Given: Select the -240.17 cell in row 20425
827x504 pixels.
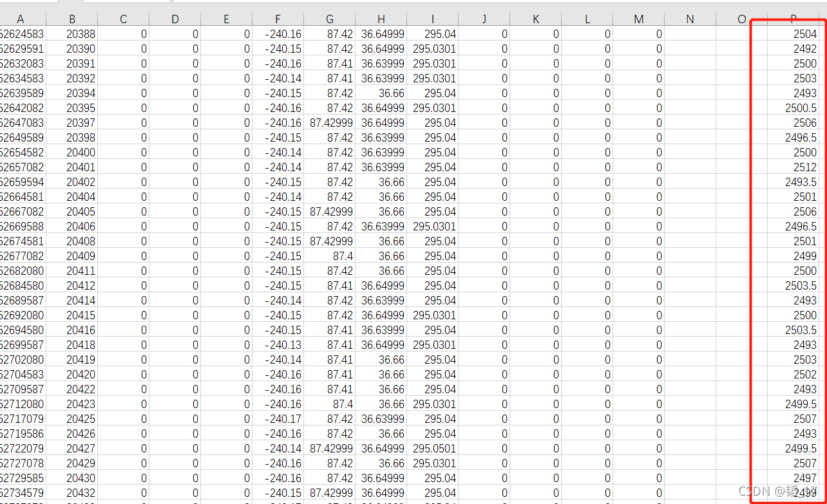Looking at the screenshot, I should click(278, 418).
